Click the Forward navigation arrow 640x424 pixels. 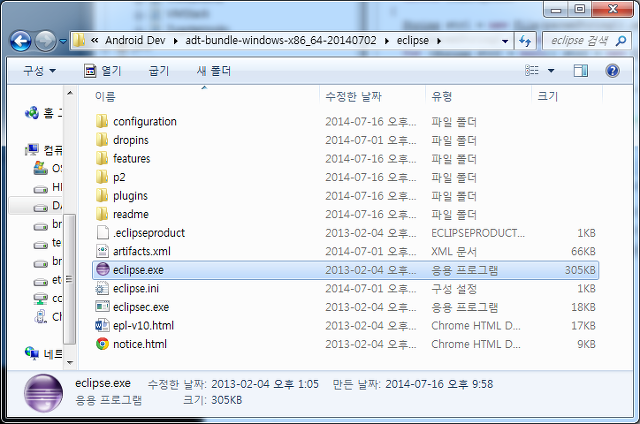(x=45, y=41)
